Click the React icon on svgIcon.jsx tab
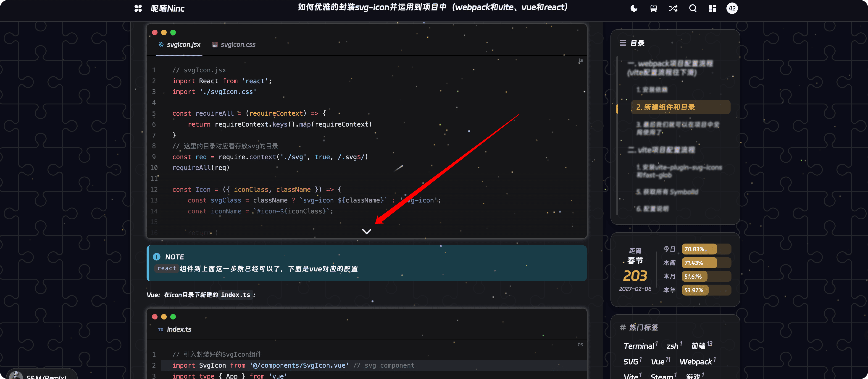This screenshot has width=868, height=379. point(161,44)
